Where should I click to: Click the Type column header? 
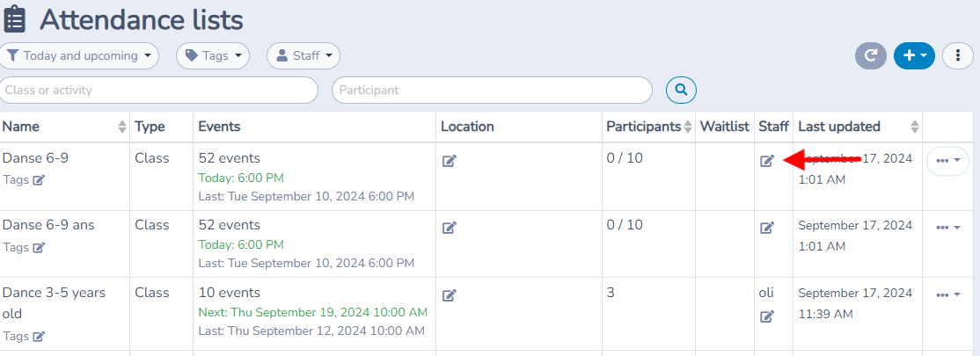pos(150,127)
